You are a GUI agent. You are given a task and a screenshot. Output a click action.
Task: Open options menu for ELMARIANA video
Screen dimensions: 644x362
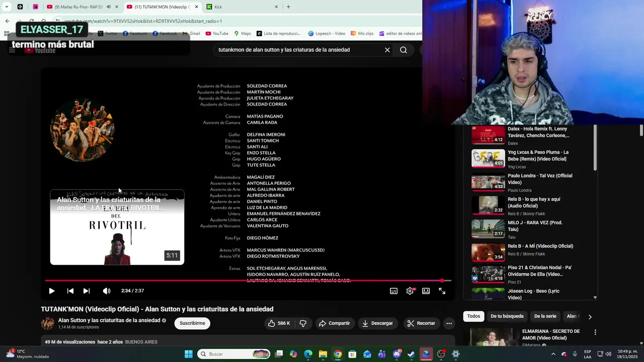pos(595,332)
